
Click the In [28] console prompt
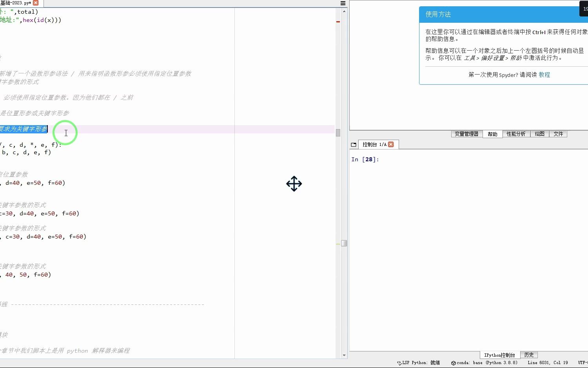point(365,159)
